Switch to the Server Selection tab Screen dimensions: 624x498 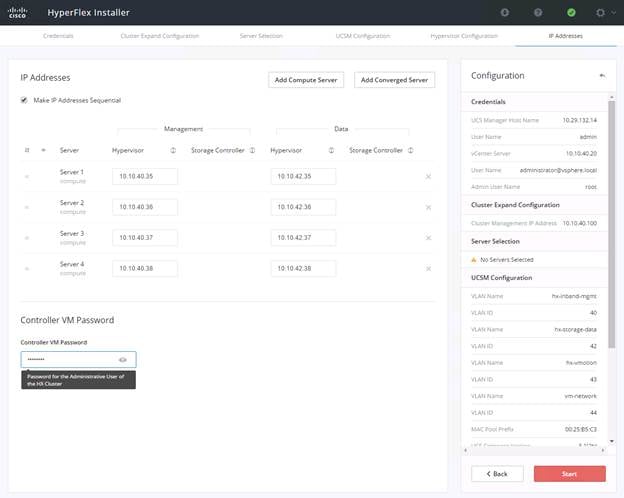[x=261, y=36]
